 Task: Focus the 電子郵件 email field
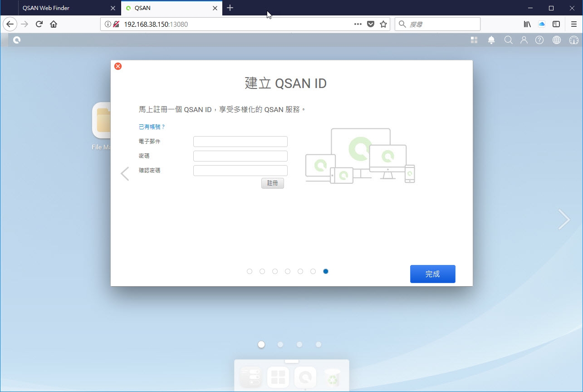pos(240,142)
